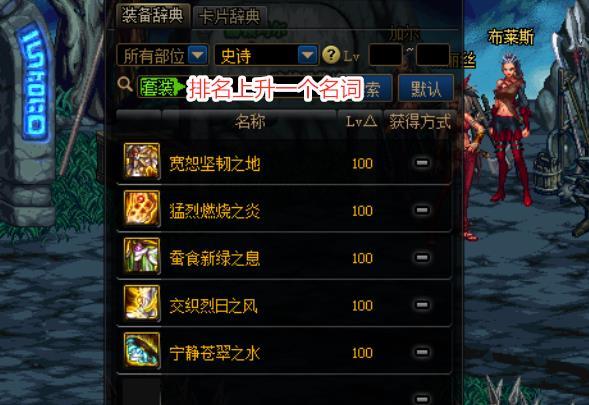Sort by the Lv column header

pyautogui.click(x=361, y=121)
